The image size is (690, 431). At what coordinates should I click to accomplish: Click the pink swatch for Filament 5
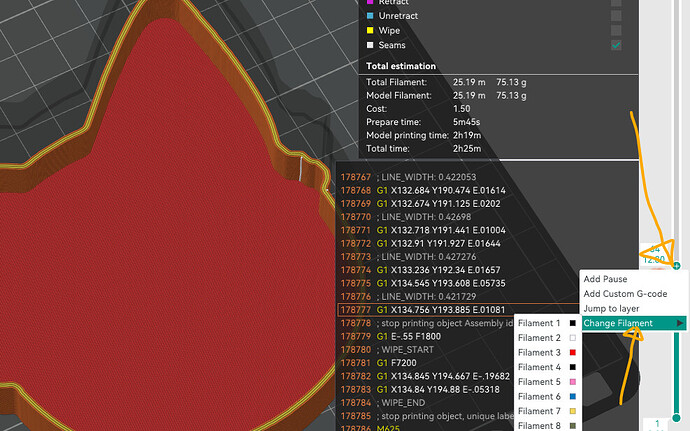[573, 382]
